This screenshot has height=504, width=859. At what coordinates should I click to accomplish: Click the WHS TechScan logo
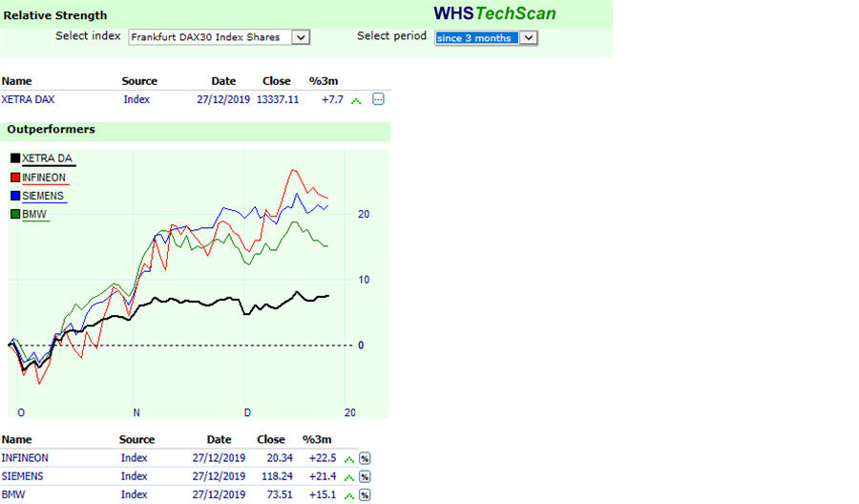coord(494,13)
